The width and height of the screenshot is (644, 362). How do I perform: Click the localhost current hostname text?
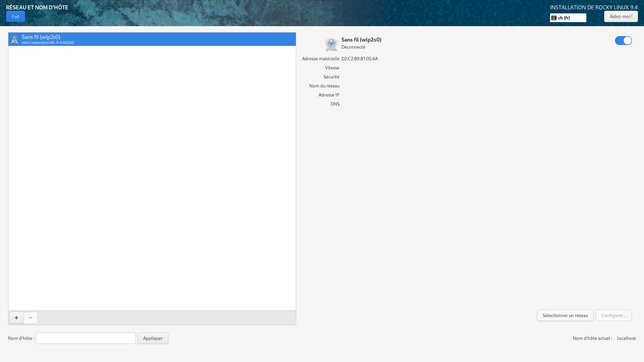click(x=627, y=338)
